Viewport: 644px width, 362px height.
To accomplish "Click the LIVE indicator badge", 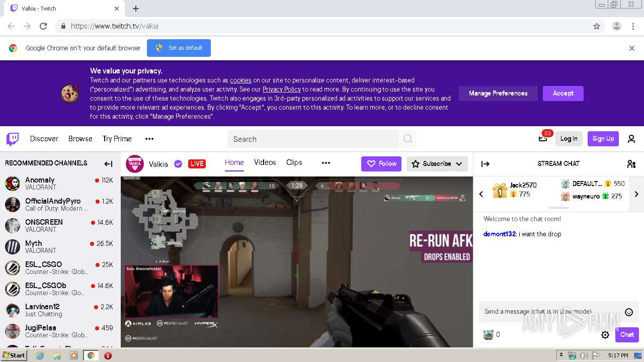I will pos(197,164).
